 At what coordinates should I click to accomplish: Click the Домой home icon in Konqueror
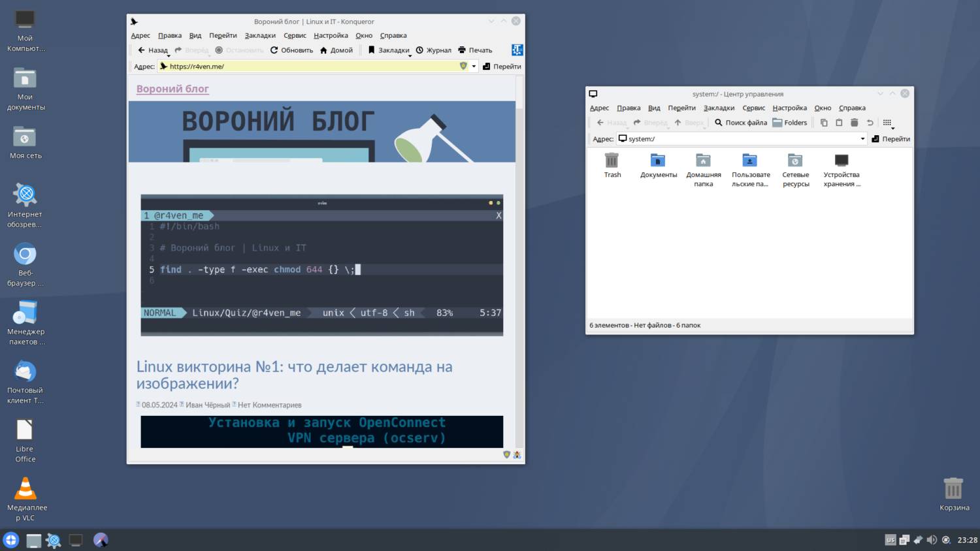point(323,50)
